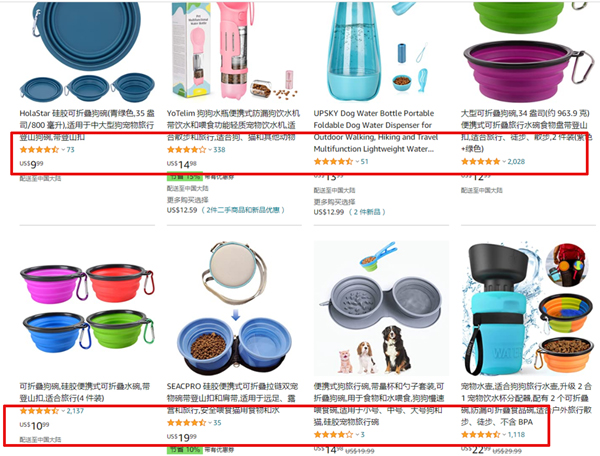Open the 2,028 reviews link
This screenshot has width=600, height=456.
[x=516, y=162]
